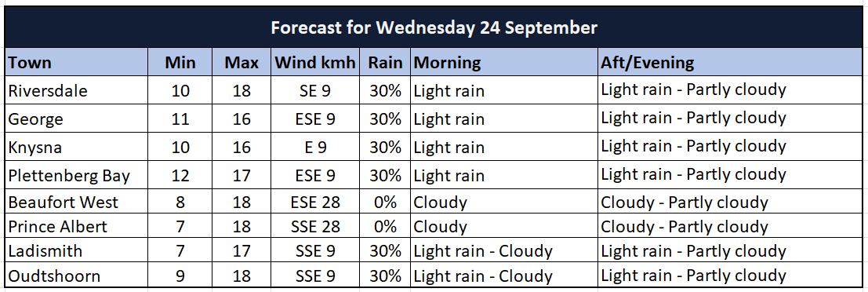Viewport: 868px width, 292px height.
Task: Click the Wind kmh header cell
Action: click(315, 63)
